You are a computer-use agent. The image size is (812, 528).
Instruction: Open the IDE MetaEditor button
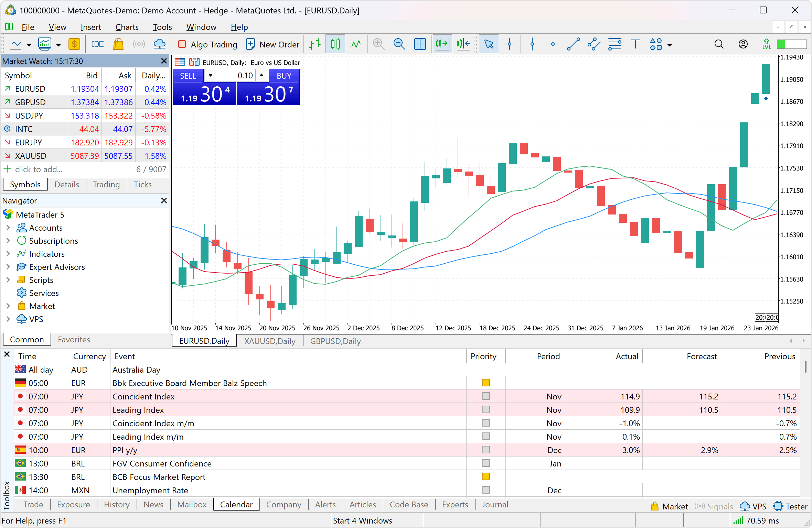(x=97, y=44)
